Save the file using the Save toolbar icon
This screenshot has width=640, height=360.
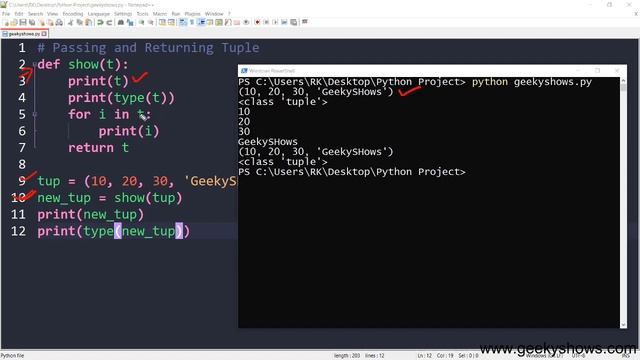pyautogui.click(x=23, y=22)
